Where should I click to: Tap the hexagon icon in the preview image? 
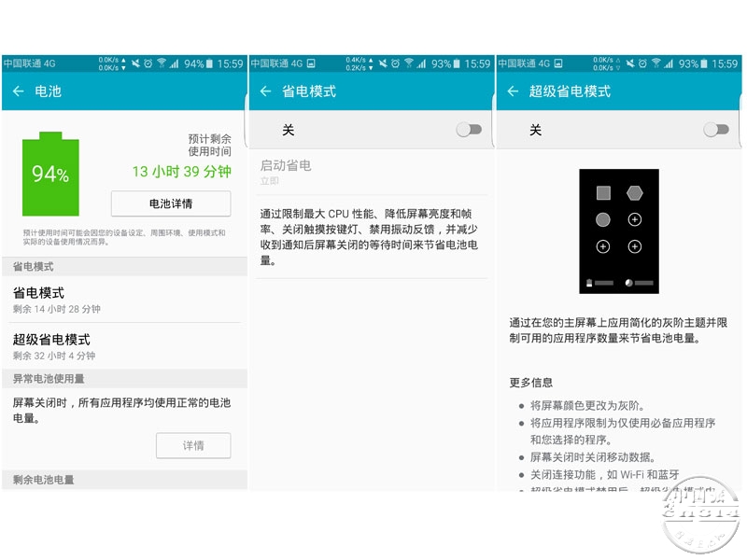(x=635, y=193)
